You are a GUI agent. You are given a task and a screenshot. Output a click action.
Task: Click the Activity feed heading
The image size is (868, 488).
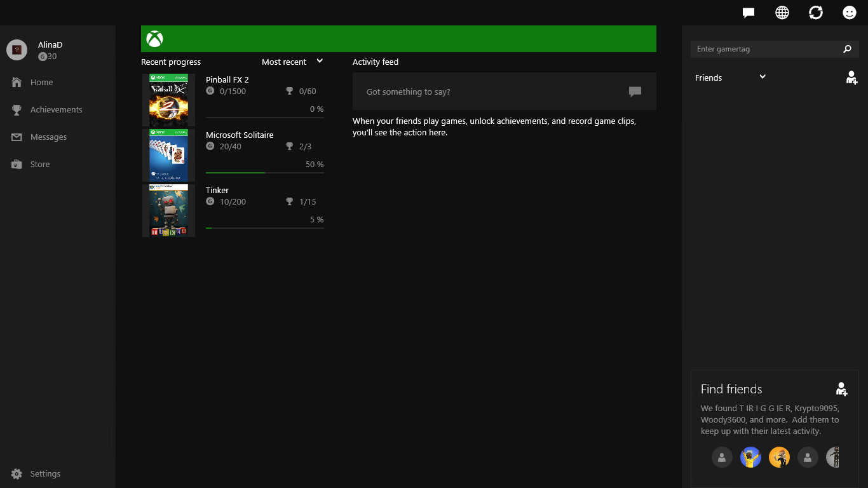click(376, 62)
